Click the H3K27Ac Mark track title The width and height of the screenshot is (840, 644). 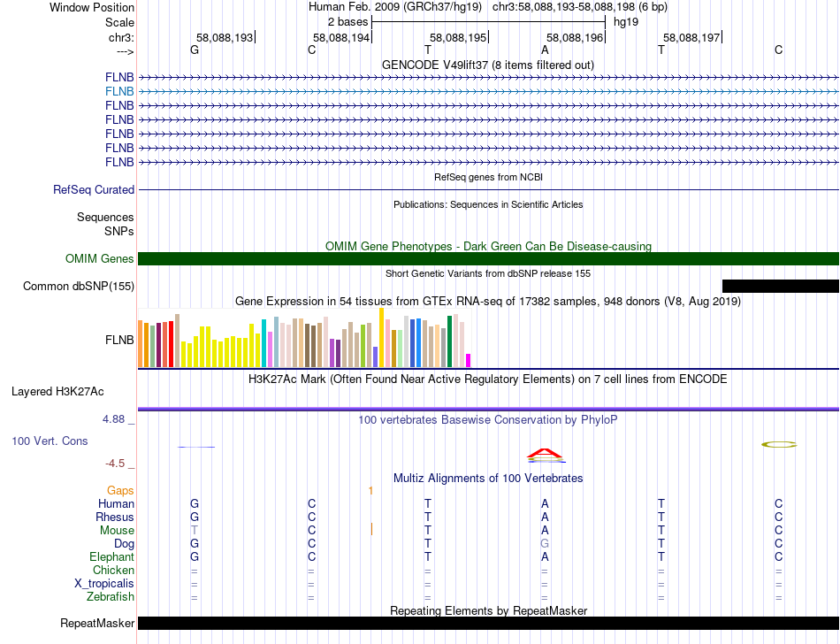click(x=488, y=379)
